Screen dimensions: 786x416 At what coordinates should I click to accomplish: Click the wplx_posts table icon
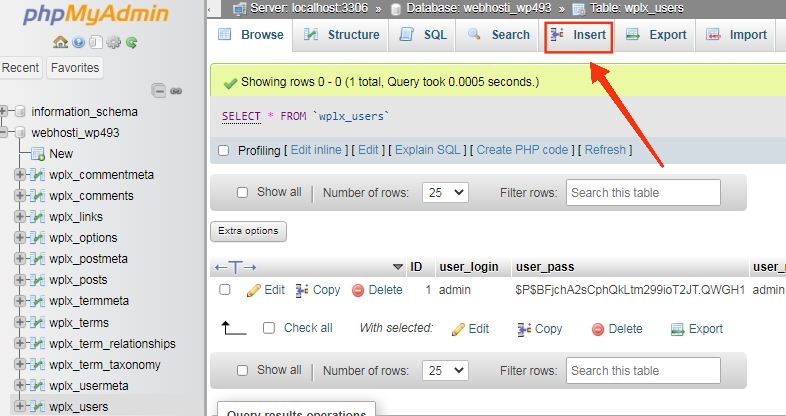(x=37, y=280)
